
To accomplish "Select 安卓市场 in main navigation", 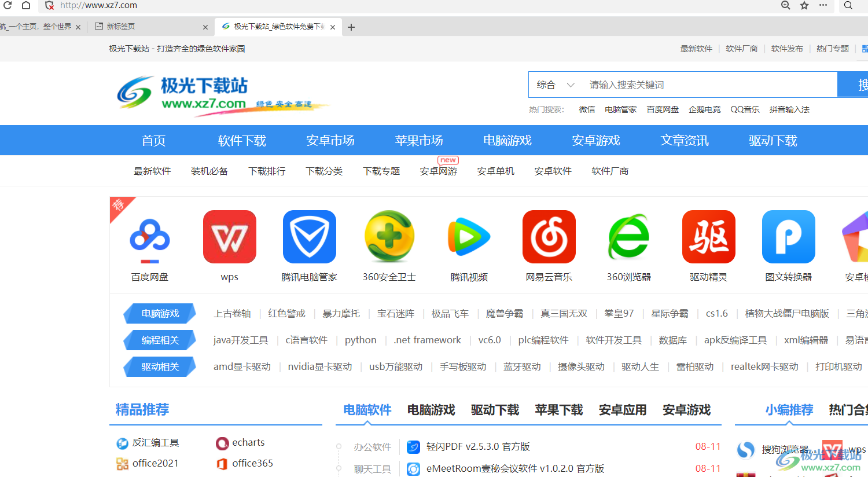I will click(x=330, y=141).
